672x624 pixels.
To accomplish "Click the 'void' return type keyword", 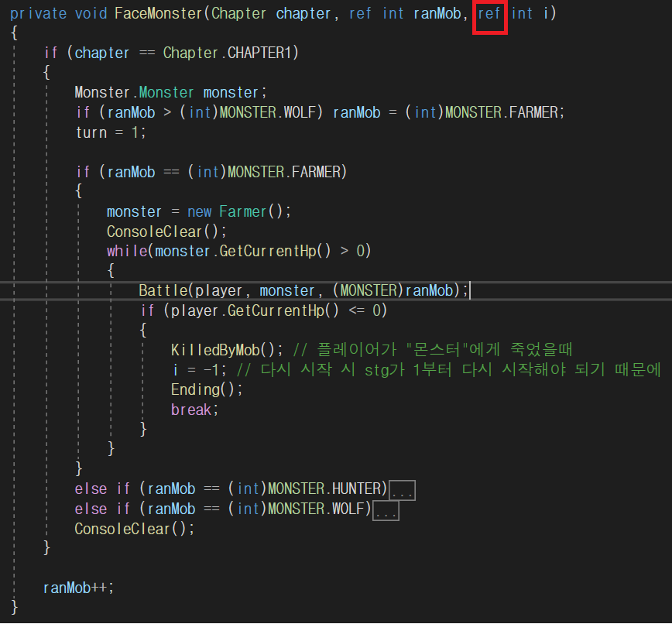I will [91, 13].
